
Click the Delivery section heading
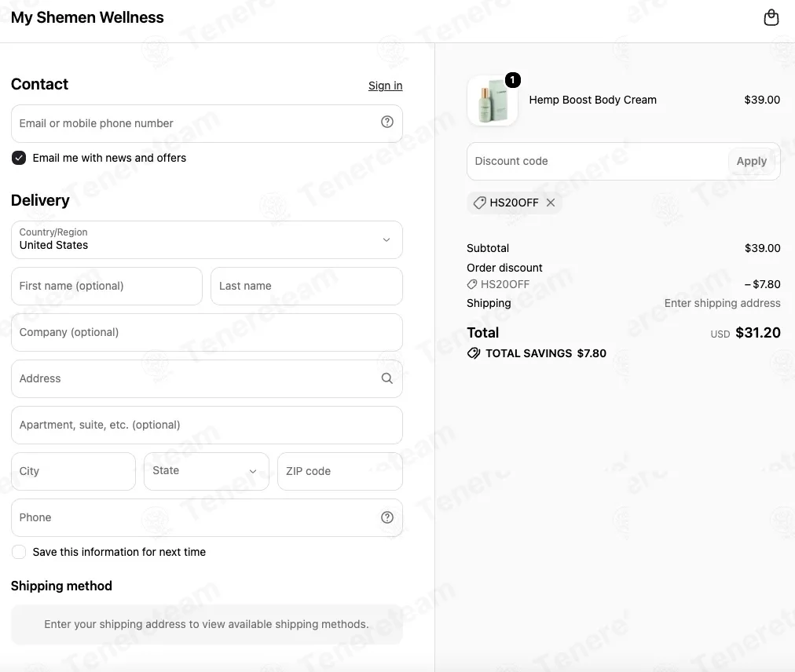[40, 200]
